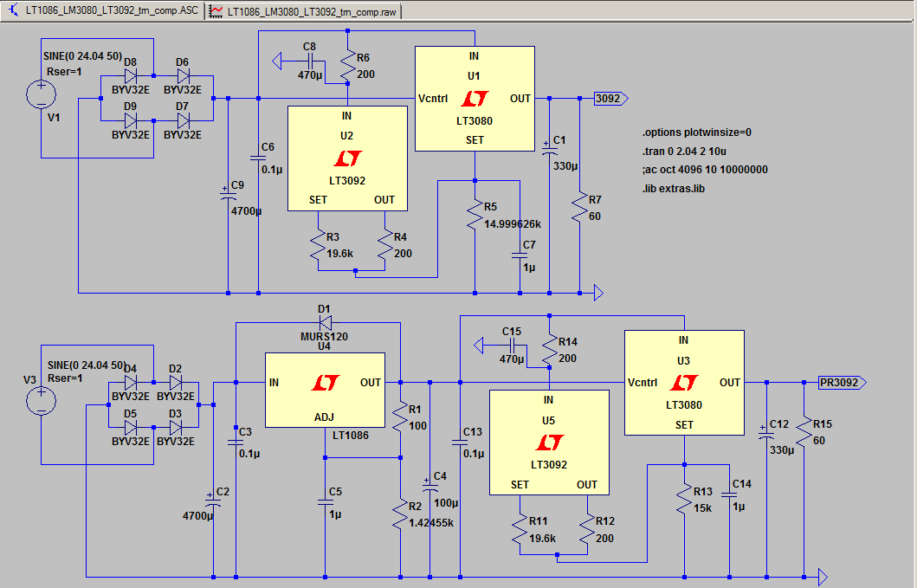Select diode D2 in lower bridge
The image size is (917, 588).
point(176,383)
